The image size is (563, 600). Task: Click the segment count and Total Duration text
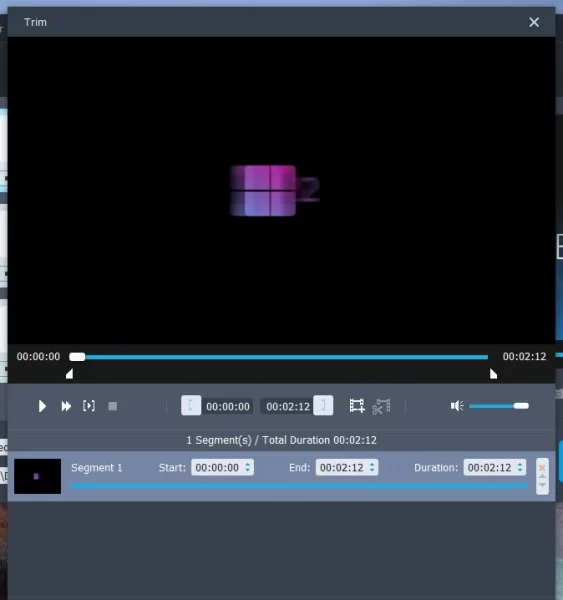(x=281, y=440)
